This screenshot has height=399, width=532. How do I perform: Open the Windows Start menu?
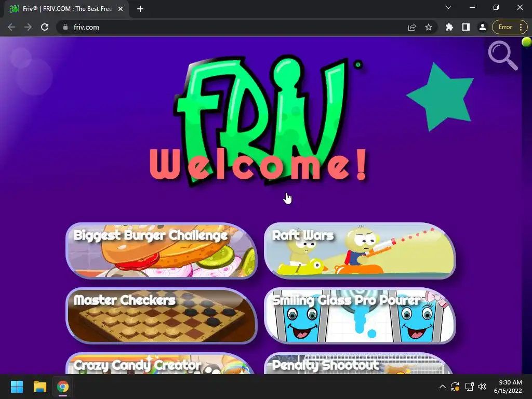[17, 387]
